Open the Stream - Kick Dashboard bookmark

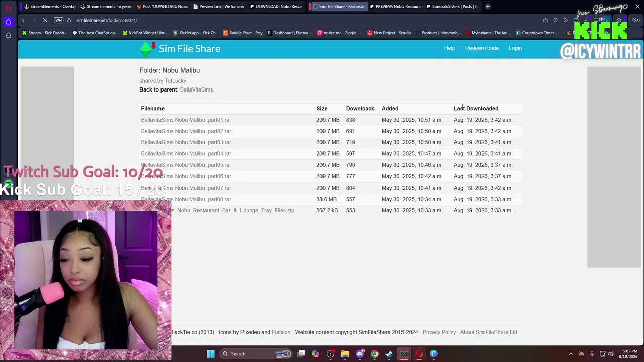[45, 33]
